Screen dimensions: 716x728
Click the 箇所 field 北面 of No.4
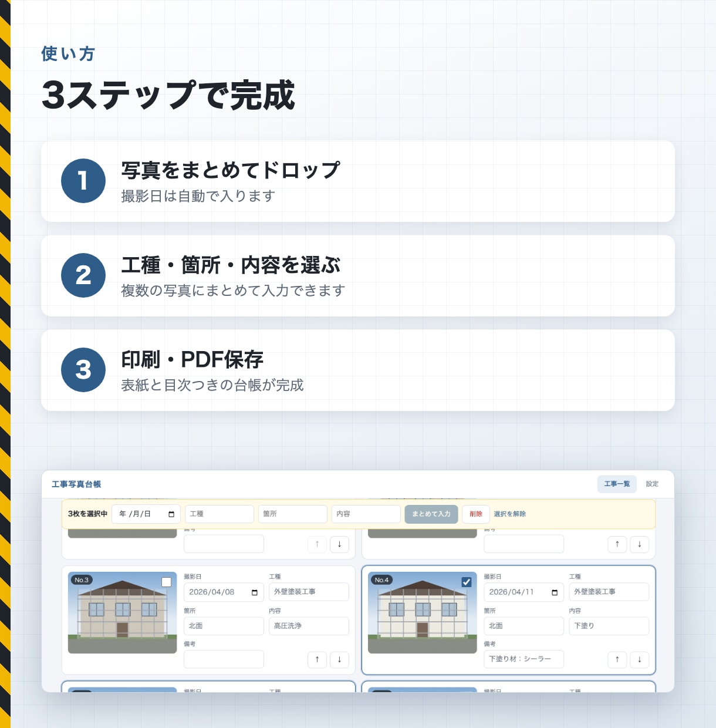coord(524,626)
